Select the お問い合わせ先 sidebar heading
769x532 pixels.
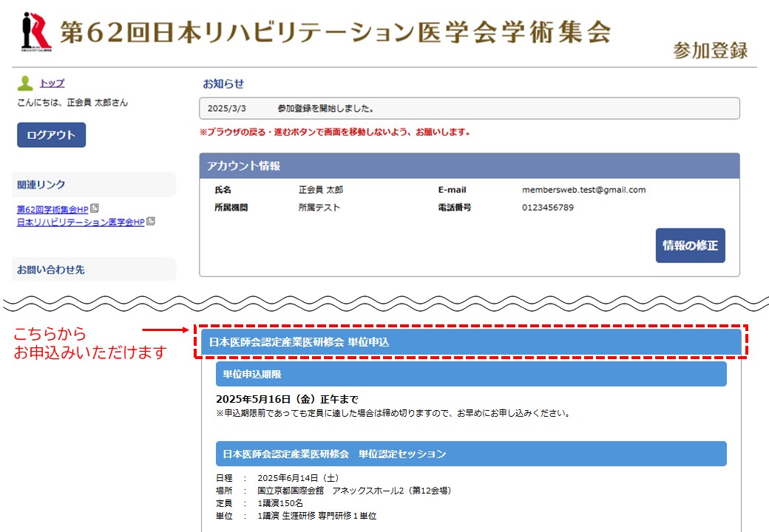94,270
